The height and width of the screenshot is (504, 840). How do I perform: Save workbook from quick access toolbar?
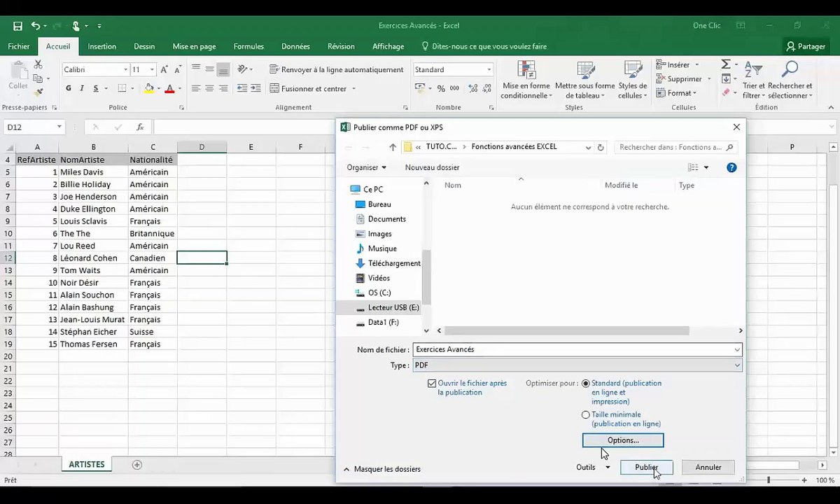[x=17, y=26]
